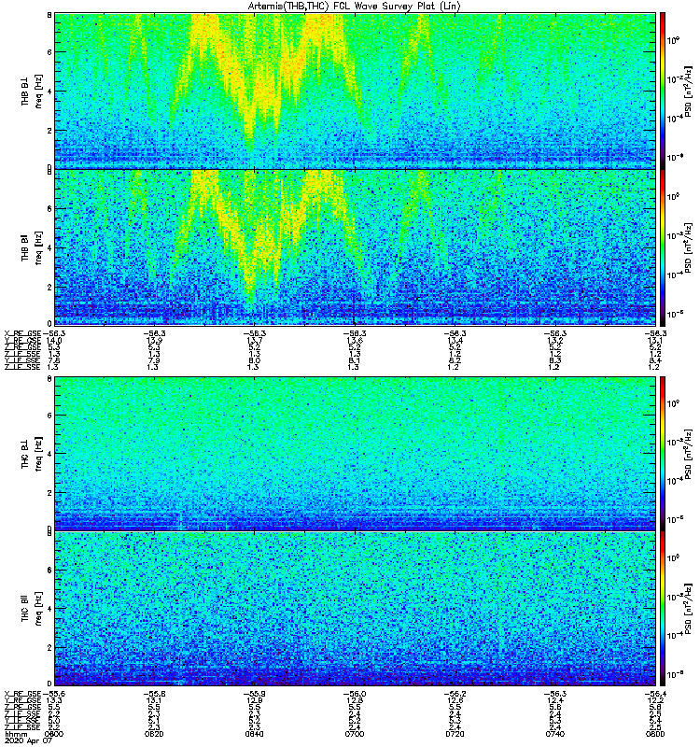Viewport: 700px width, 747px height.
Task: Click the "THB B⊥ freq [Hz]" axis label
Action: pyautogui.click(x=32, y=91)
